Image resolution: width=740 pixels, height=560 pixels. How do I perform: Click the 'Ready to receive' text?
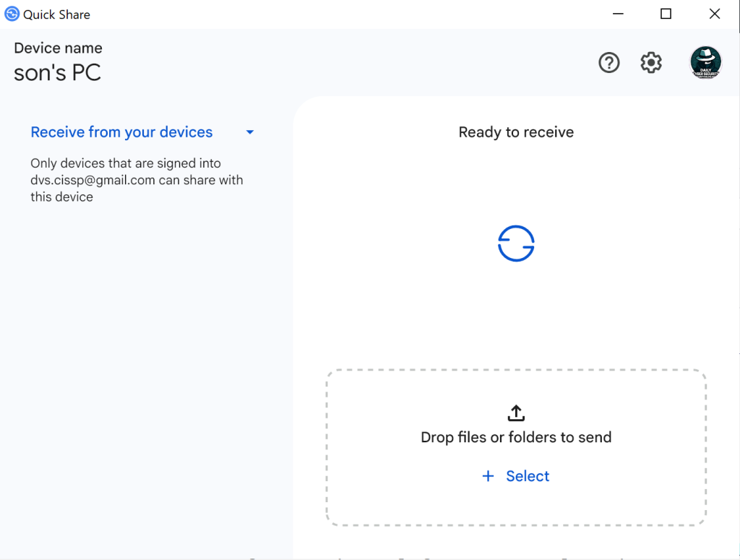[x=516, y=132]
